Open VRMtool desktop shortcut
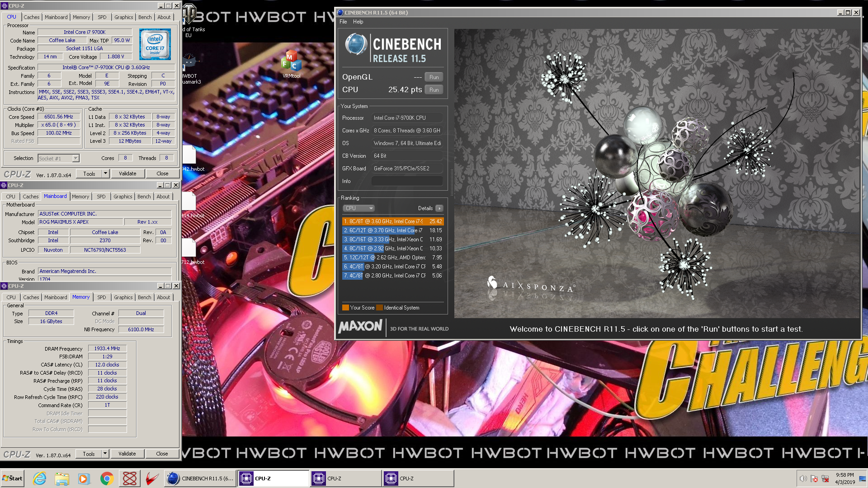Viewport: 868px width, 488px height. coord(291,64)
